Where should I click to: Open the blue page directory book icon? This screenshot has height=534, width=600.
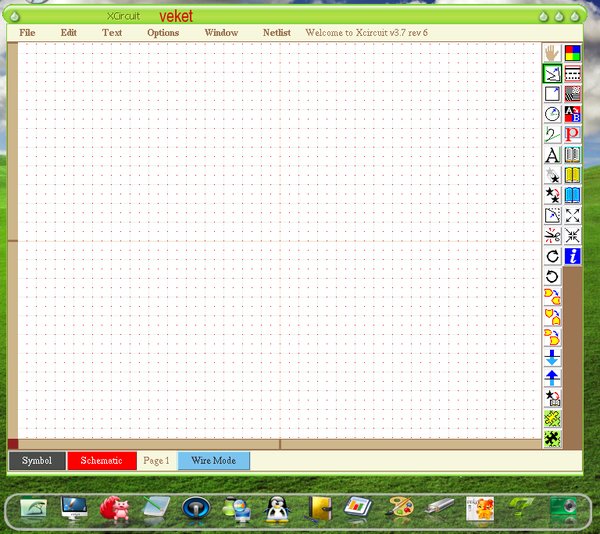coord(572,195)
